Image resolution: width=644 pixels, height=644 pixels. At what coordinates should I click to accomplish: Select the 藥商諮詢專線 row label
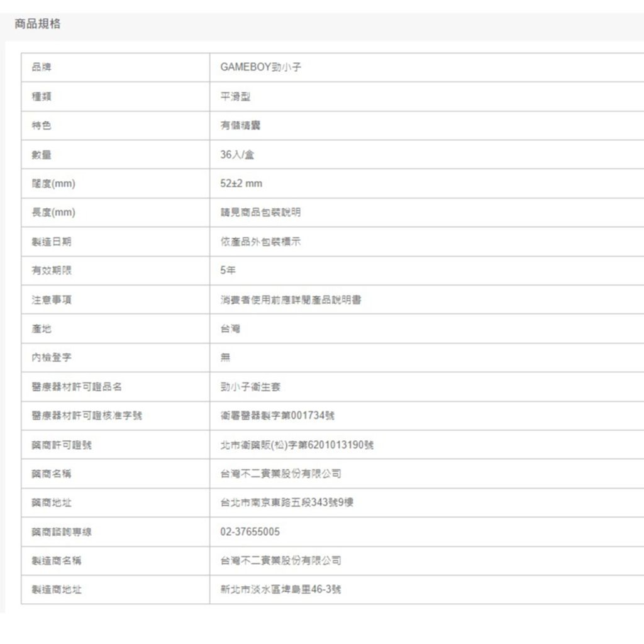coord(62,532)
